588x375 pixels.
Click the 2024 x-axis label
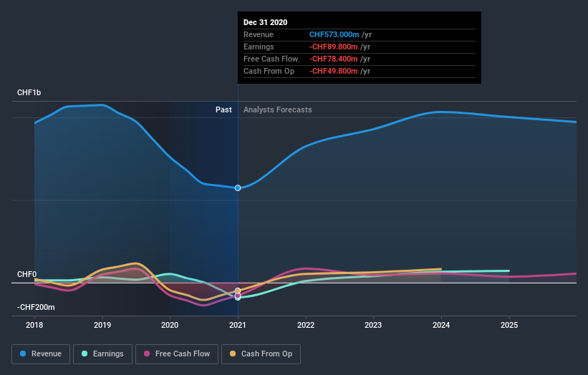tap(441, 325)
